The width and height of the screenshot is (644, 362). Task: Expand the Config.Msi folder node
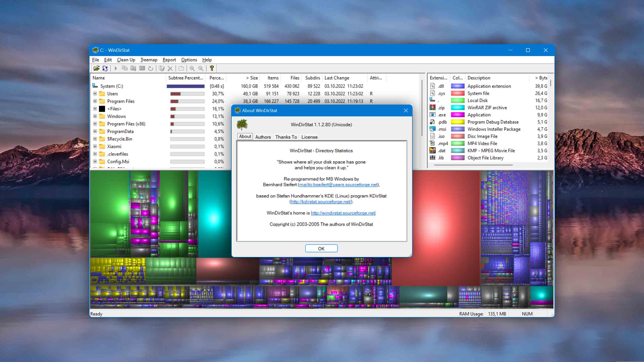[95, 162]
